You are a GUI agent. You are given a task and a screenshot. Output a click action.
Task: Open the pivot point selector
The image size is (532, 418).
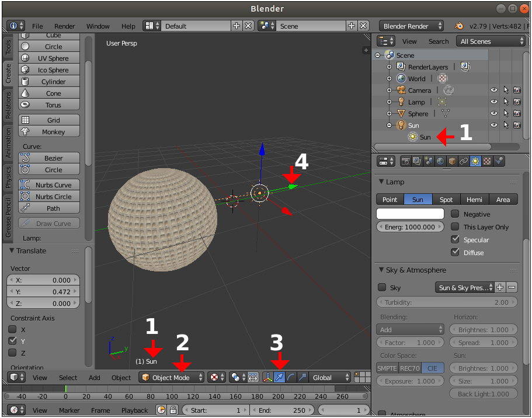tap(238, 377)
